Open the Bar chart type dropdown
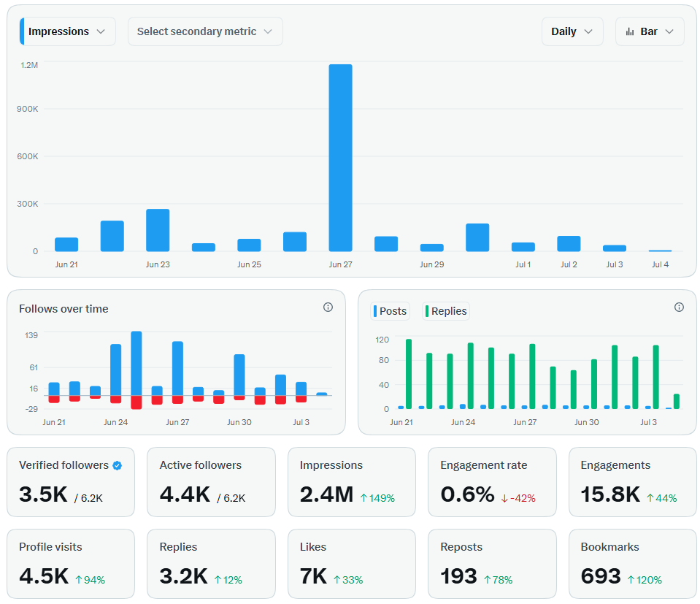The width and height of the screenshot is (700, 604). pyautogui.click(x=650, y=31)
